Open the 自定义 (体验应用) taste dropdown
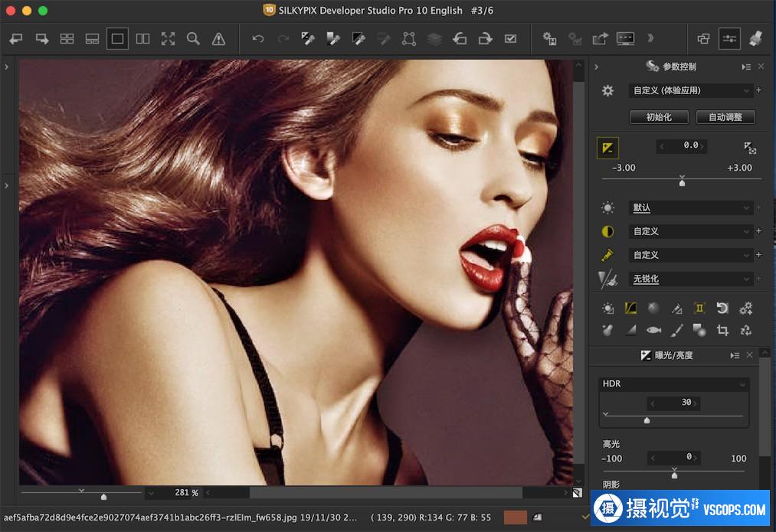Image resolution: width=776 pixels, height=532 pixels. point(690,90)
